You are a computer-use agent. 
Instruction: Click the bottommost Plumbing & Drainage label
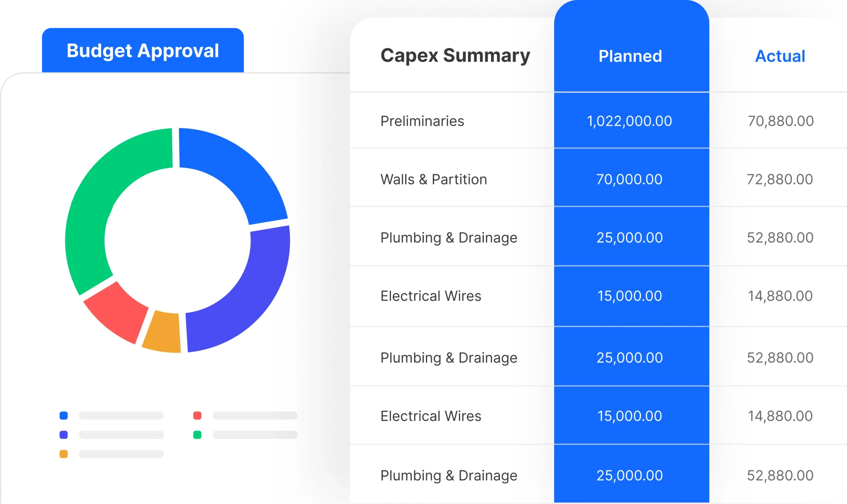coord(449,476)
